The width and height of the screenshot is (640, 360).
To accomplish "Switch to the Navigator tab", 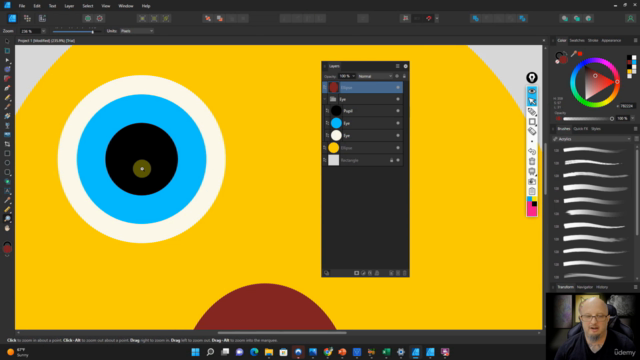I will 584,287.
